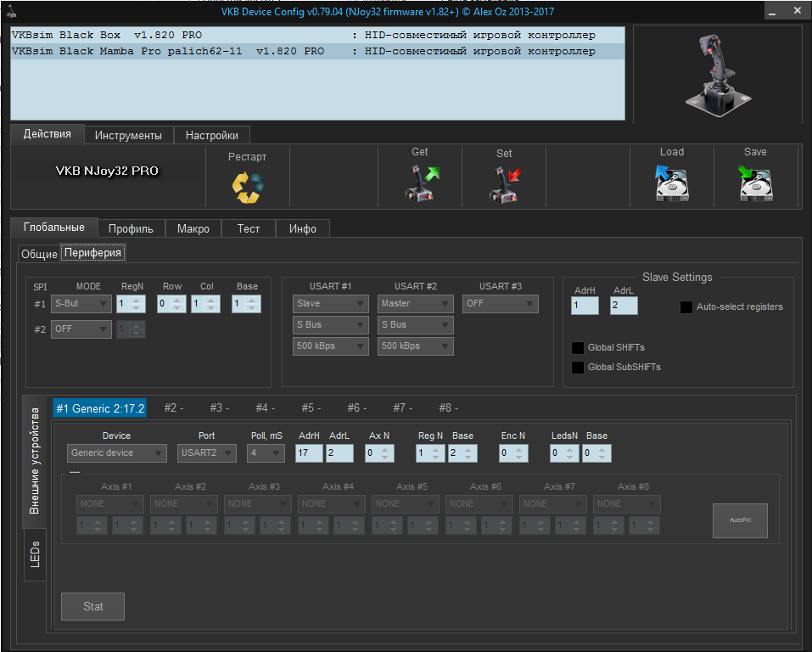The image size is (812, 652).
Task: Click device AdrH field showing 17
Action: pyautogui.click(x=309, y=453)
